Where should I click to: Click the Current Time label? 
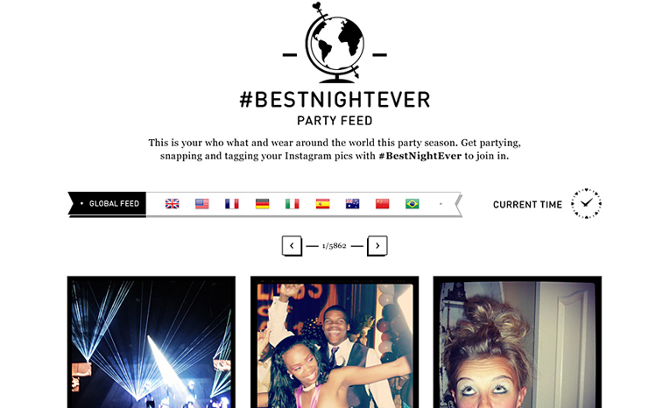pos(527,205)
